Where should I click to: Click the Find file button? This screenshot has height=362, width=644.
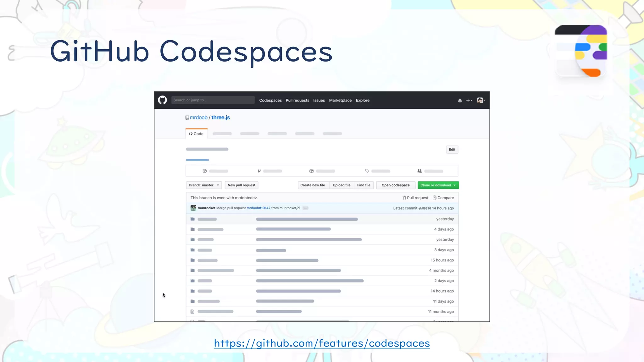[x=364, y=185]
